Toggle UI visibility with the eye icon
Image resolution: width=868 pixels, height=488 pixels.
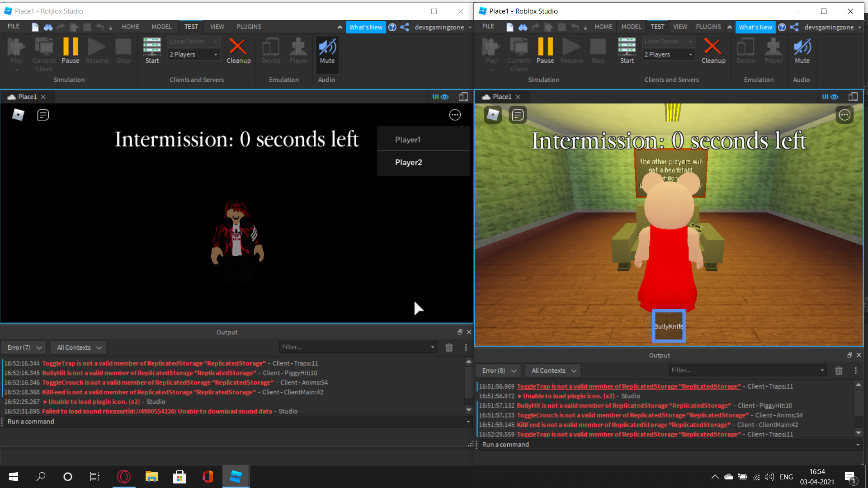(x=445, y=97)
